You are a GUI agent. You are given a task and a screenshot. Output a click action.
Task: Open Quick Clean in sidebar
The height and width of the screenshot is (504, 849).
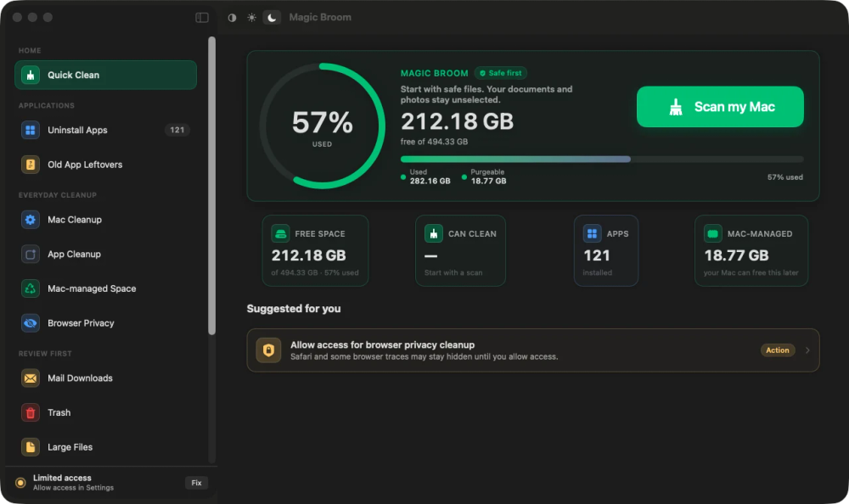(105, 75)
